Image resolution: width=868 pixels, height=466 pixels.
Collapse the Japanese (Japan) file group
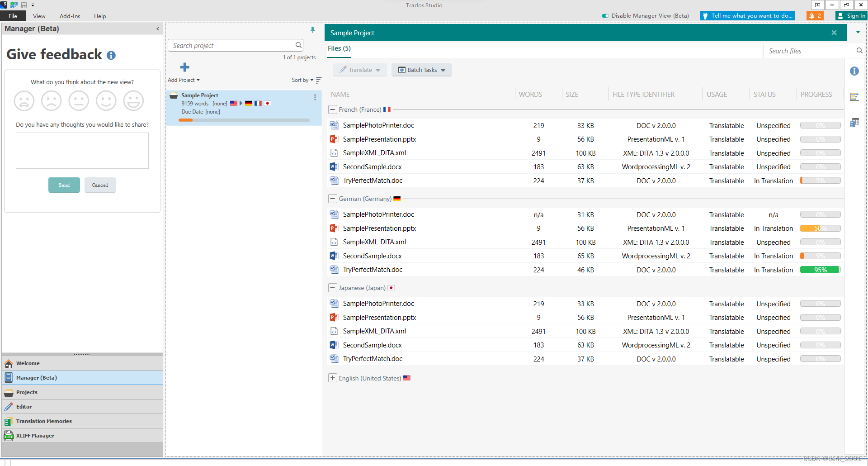point(333,288)
